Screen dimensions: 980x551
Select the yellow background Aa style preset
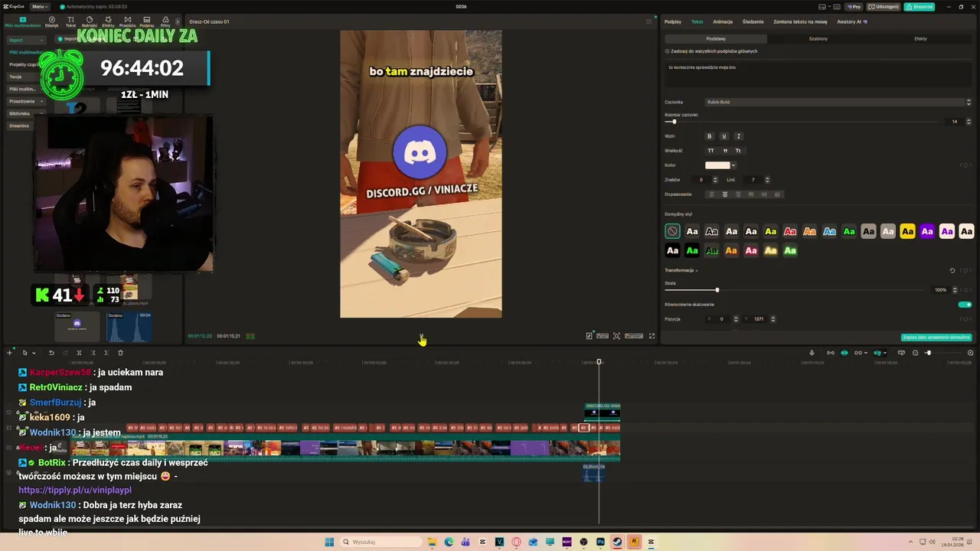pos(907,231)
